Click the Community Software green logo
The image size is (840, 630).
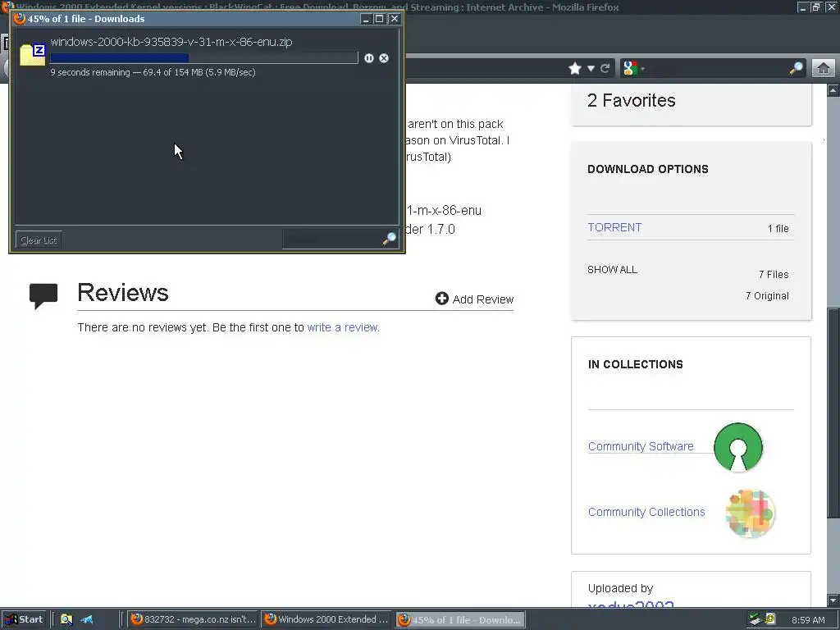pos(738,447)
